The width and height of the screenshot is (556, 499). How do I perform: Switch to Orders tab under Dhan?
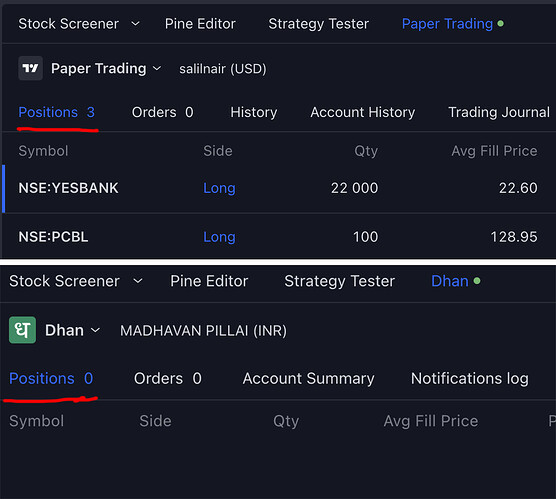coord(168,378)
